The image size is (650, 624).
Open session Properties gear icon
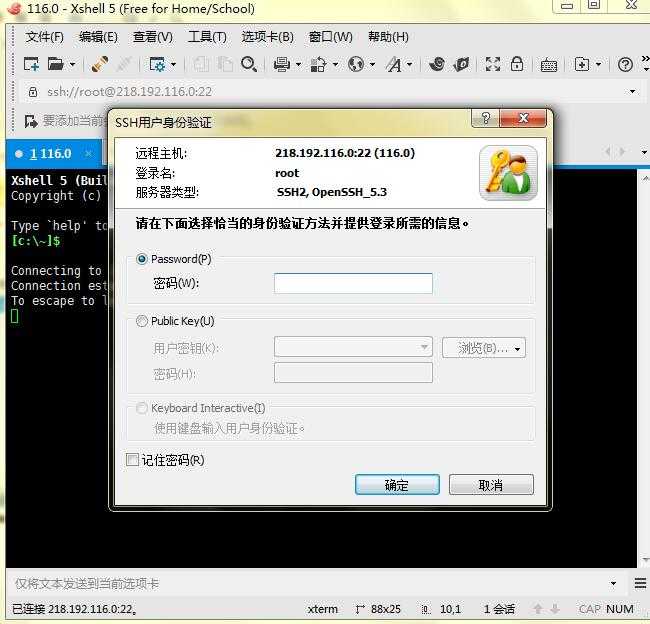click(x=157, y=64)
